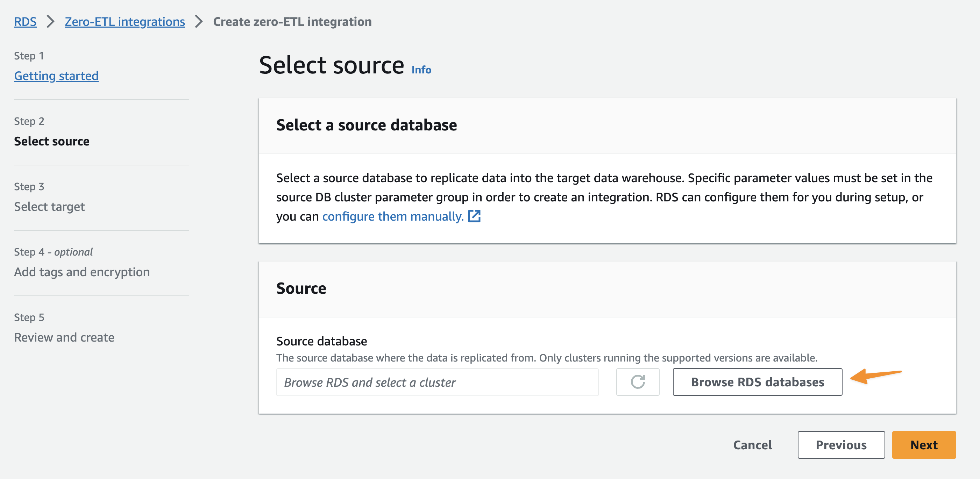Click breadcrumb chevron after RDS
Image resolution: width=980 pixels, height=479 pixels.
point(51,22)
